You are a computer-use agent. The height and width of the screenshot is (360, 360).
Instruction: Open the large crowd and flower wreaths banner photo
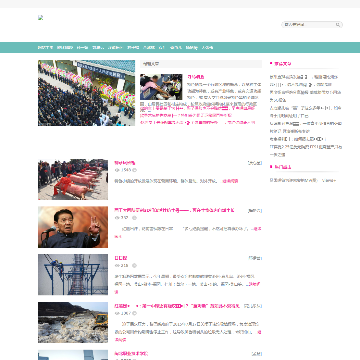[x=86, y=93]
